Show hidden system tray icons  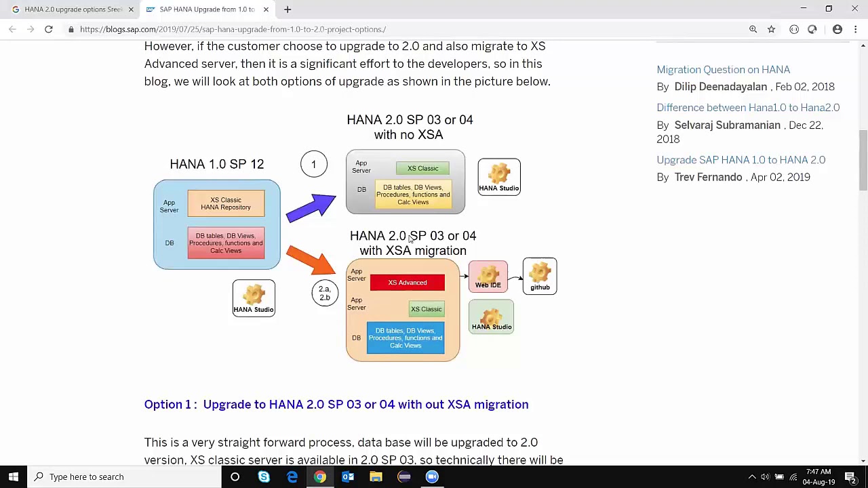point(751,476)
